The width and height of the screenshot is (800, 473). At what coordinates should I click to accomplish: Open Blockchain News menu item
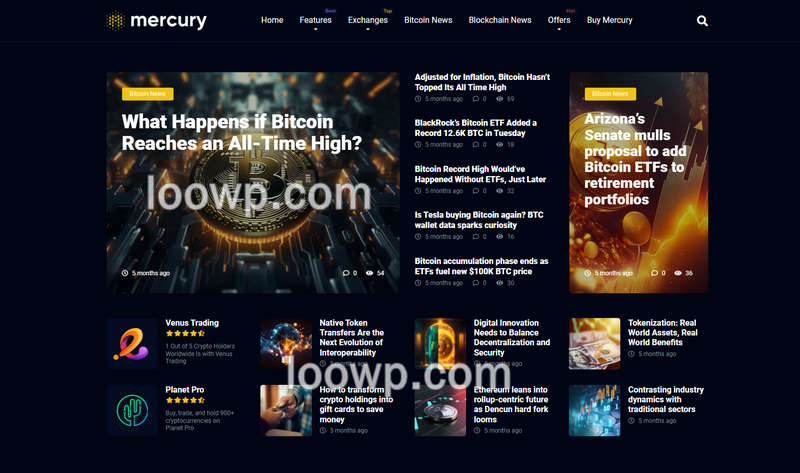[x=500, y=20]
